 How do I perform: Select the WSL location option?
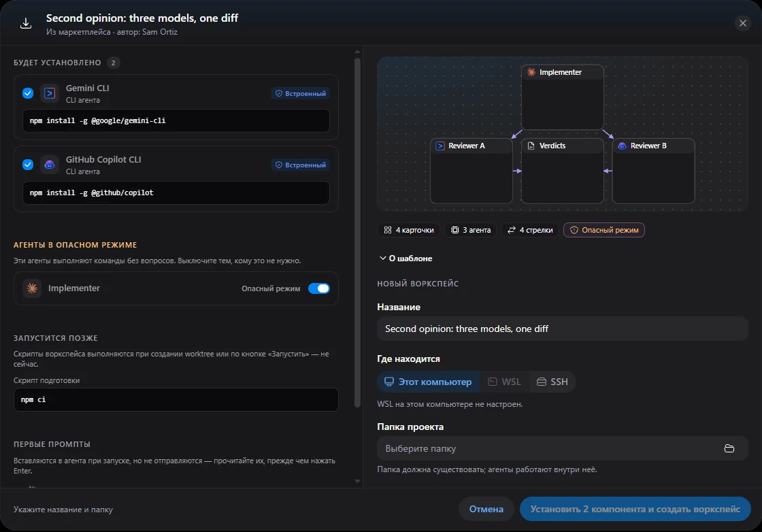click(504, 382)
